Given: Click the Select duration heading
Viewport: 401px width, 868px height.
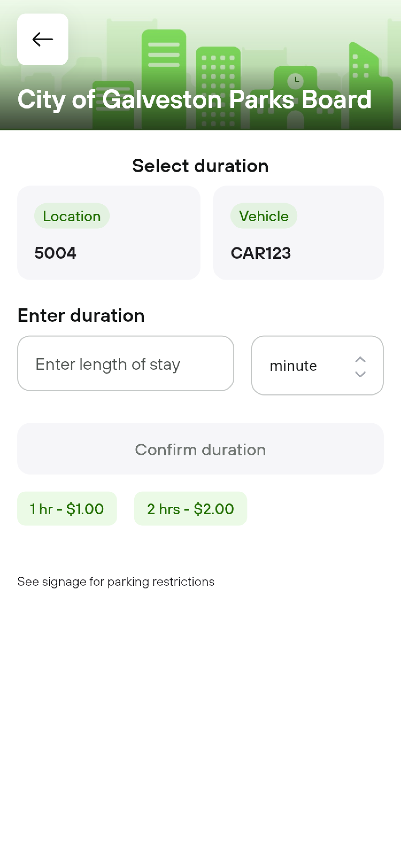Looking at the screenshot, I should (x=200, y=166).
